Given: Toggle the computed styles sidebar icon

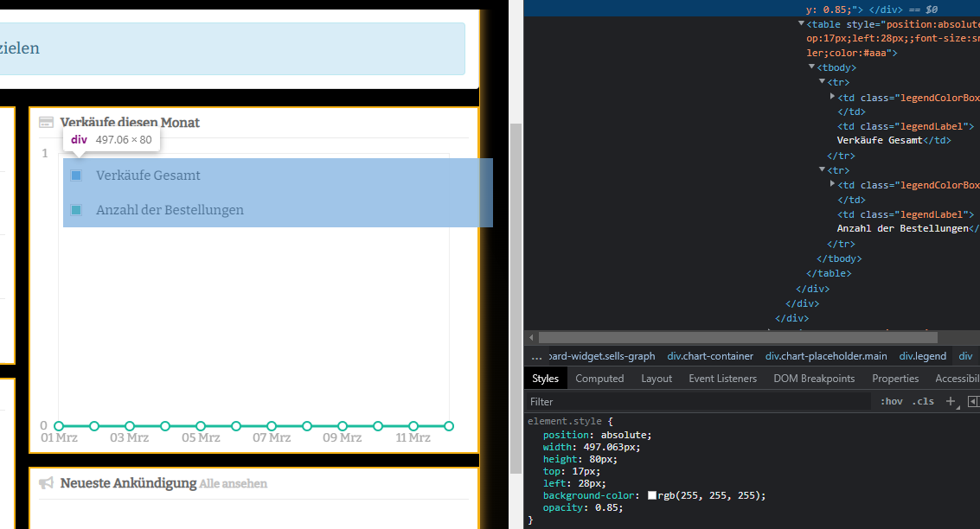Looking at the screenshot, I should click(x=973, y=402).
